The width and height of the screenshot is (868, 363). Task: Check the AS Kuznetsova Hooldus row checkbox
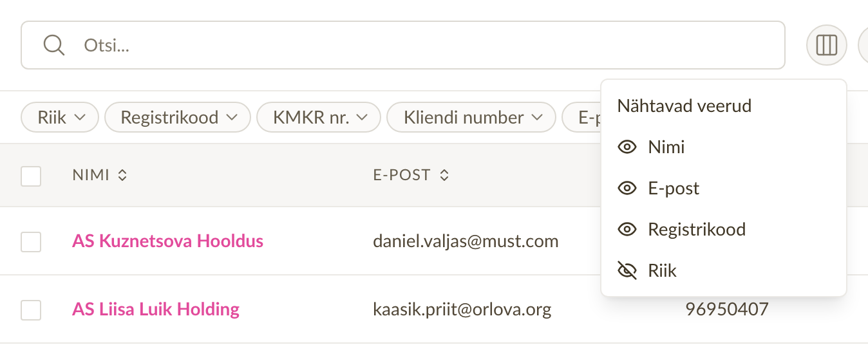[x=31, y=242]
